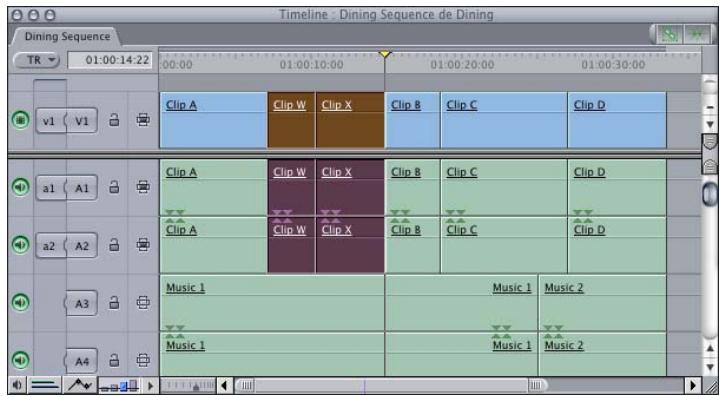
Task: Toggle Snapping button at top right
Action: pos(696,34)
